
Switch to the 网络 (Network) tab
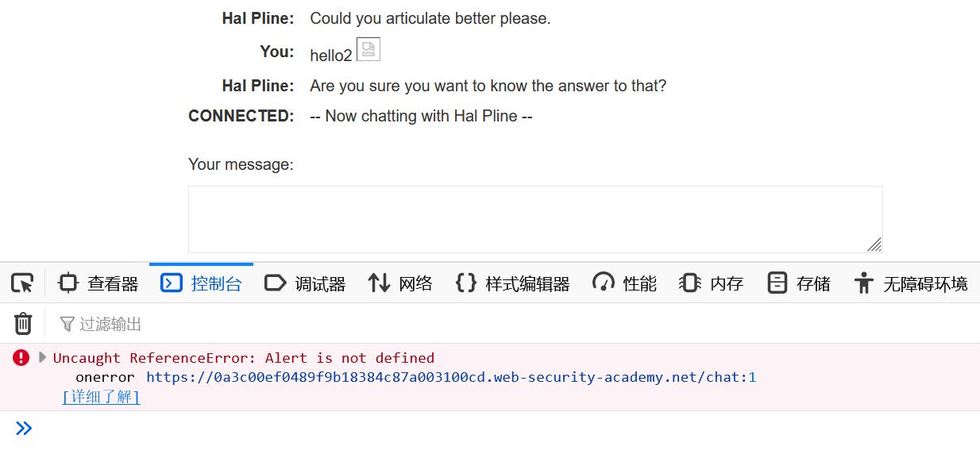point(400,283)
